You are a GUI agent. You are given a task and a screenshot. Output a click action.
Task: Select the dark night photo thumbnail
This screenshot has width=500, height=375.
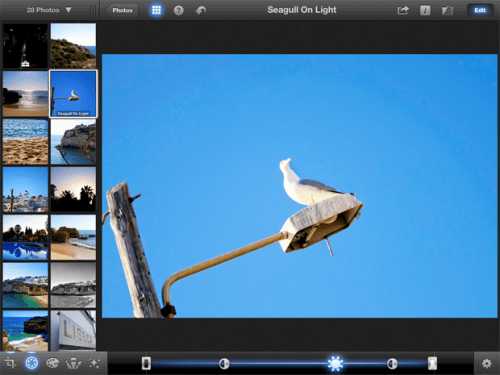coord(25,46)
